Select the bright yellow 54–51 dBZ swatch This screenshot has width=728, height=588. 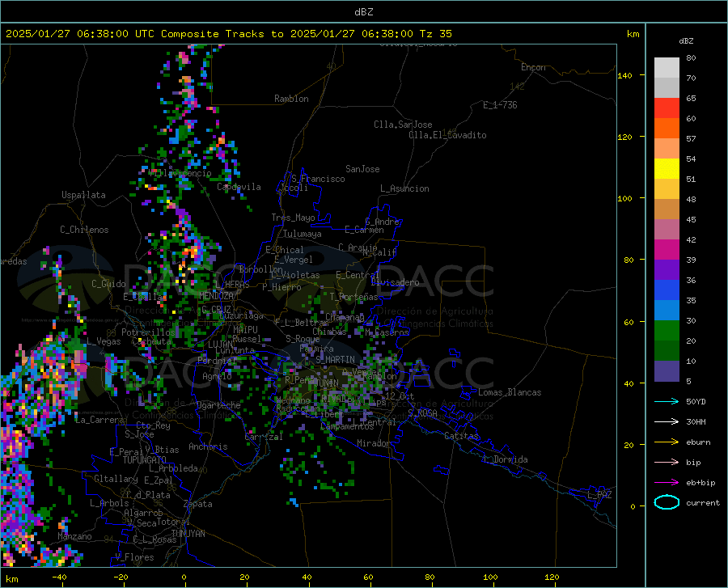click(667, 169)
